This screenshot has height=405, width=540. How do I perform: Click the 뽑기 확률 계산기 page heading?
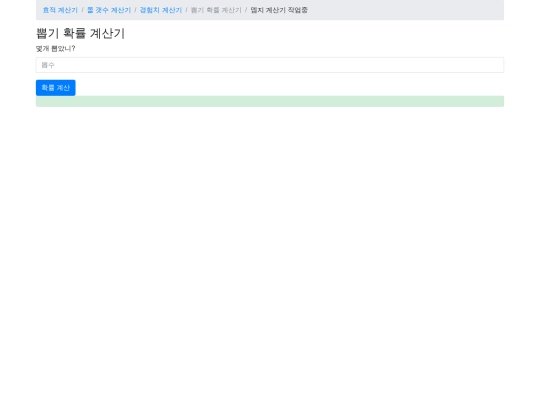[x=81, y=33]
